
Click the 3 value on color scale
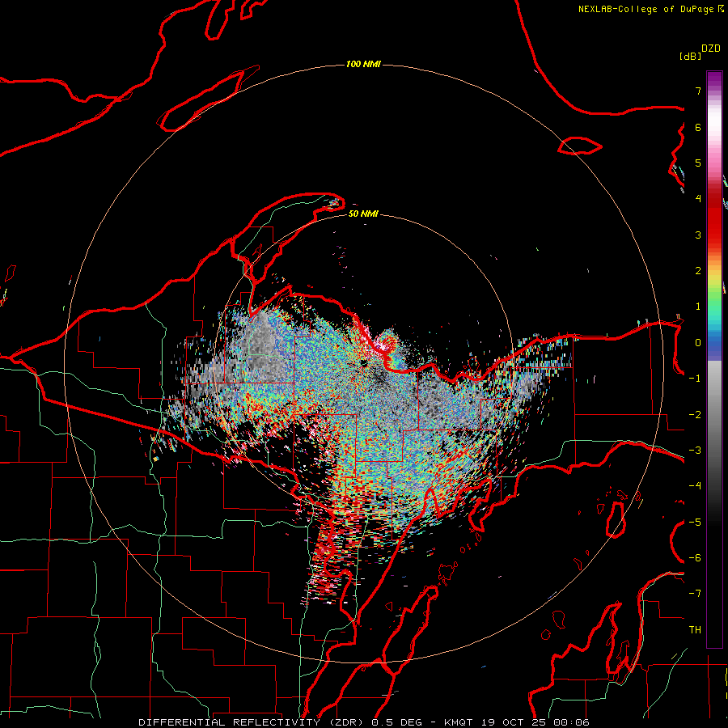coord(698,235)
